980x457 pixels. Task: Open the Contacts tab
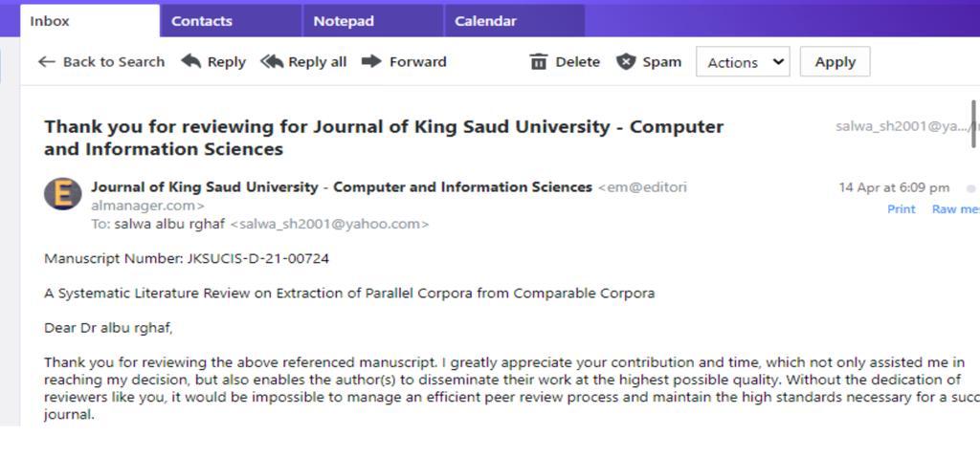[202, 21]
